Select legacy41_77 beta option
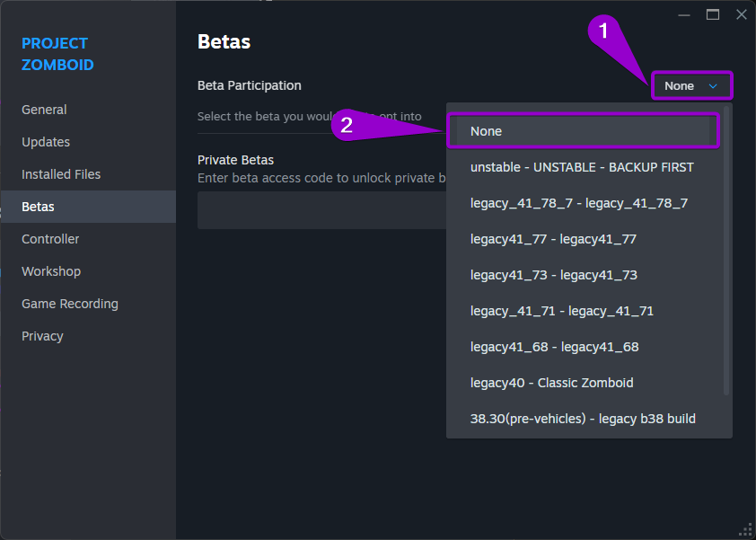 (x=584, y=239)
